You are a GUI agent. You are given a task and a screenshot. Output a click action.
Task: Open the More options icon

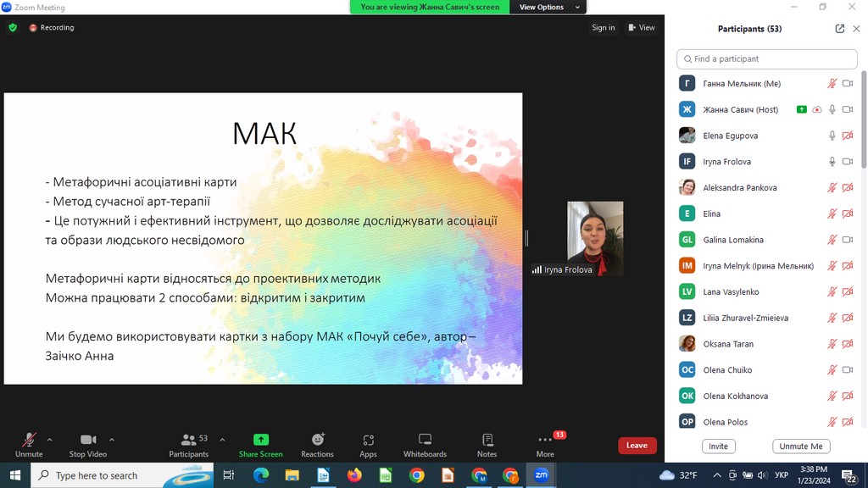(545, 440)
